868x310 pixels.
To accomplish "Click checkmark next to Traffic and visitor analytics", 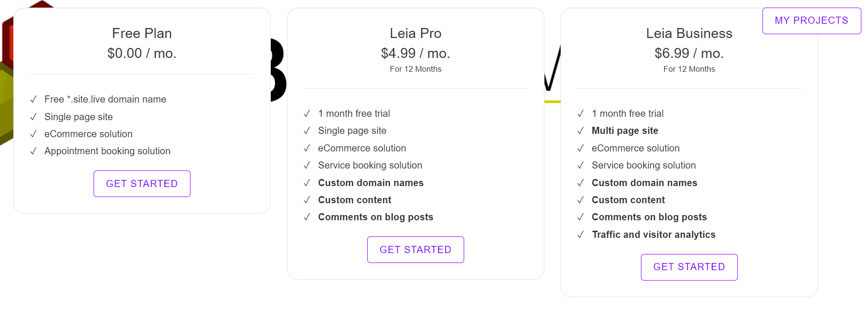I will 581,235.
